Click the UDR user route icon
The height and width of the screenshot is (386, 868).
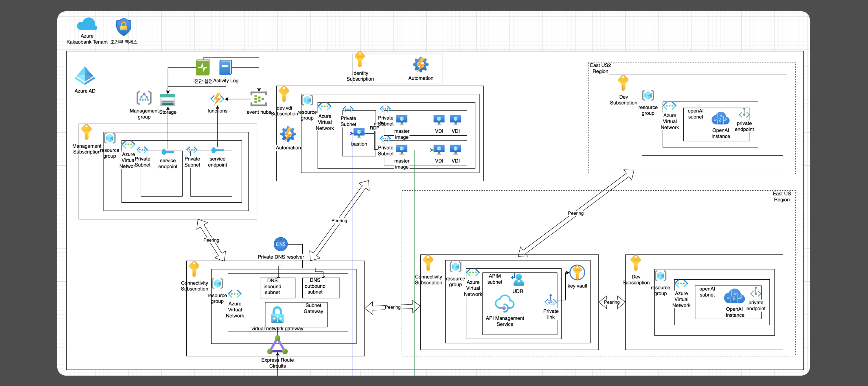[518, 280]
